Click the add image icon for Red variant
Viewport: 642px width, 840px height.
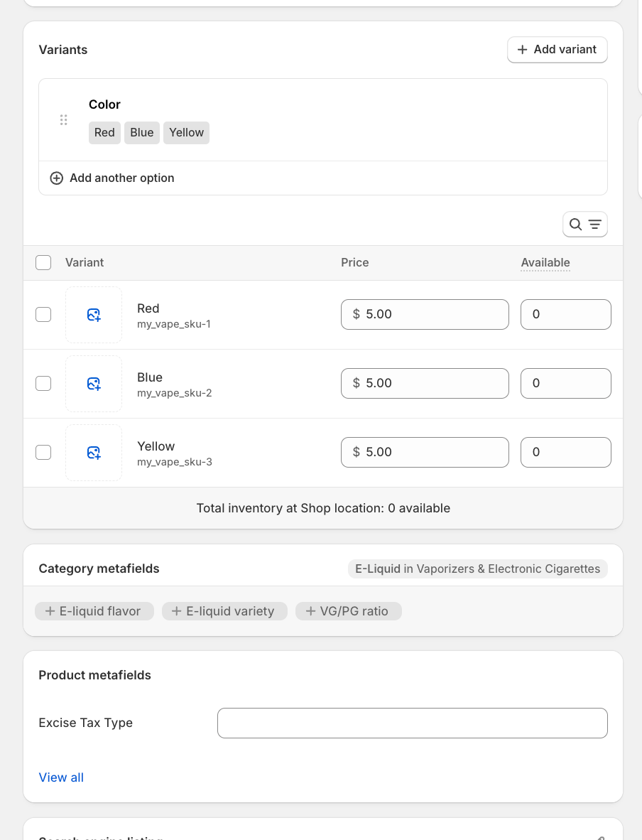[94, 315]
